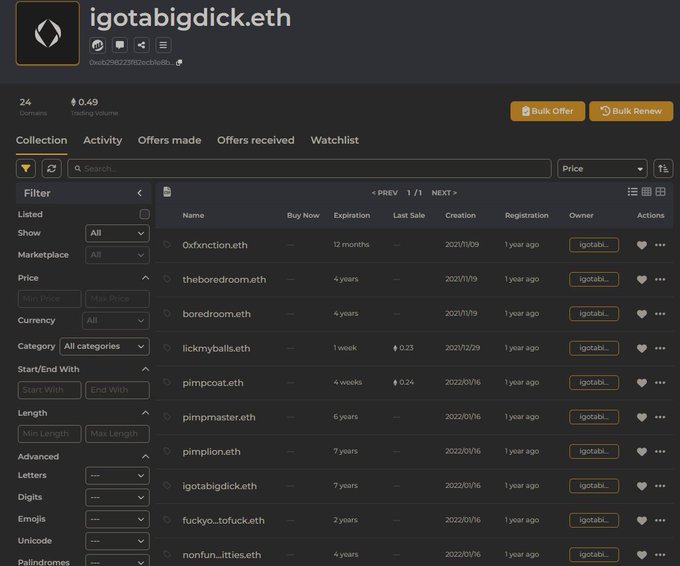This screenshot has height=566, width=680.
Task: Go to previous page with PREV
Action: pyautogui.click(x=385, y=193)
